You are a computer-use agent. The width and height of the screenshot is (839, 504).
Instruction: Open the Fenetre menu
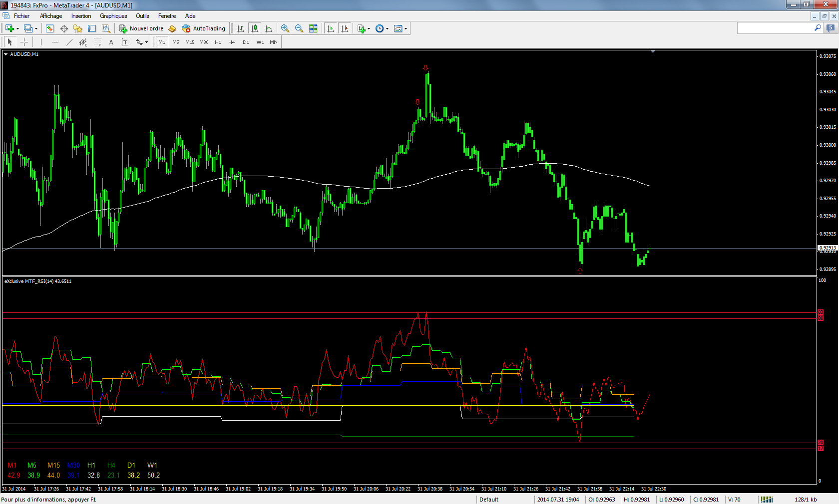point(167,16)
